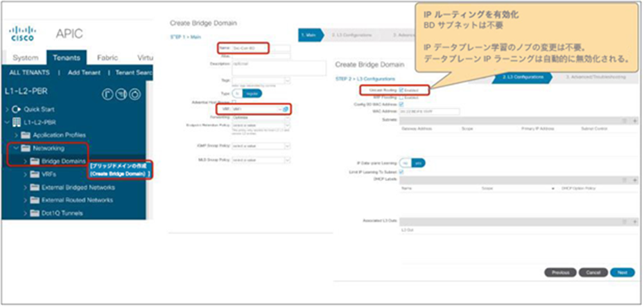Click the VRFs folder icon
The width and height of the screenshot is (644, 307).
(x=35, y=175)
